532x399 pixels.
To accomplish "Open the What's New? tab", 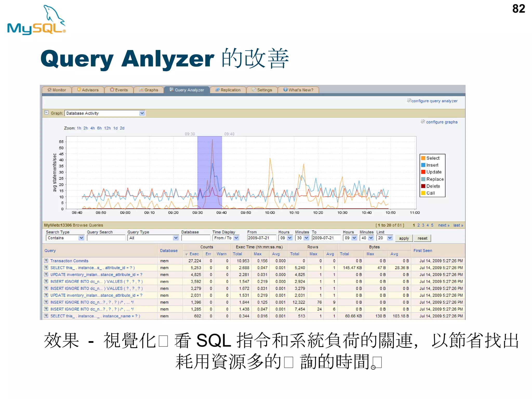I will pyautogui.click(x=298, y=90).
